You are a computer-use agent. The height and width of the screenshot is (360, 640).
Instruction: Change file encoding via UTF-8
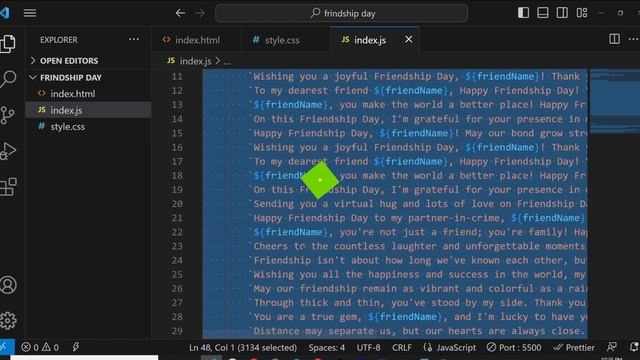tap(369, 348)
